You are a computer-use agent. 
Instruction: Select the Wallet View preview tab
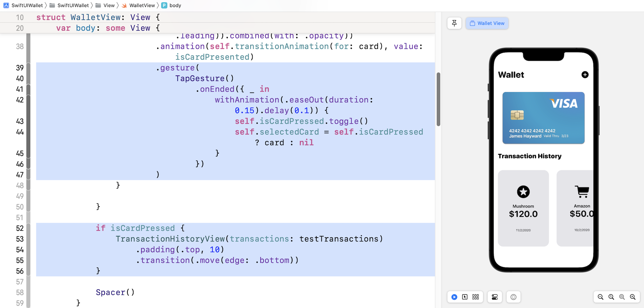487,23
